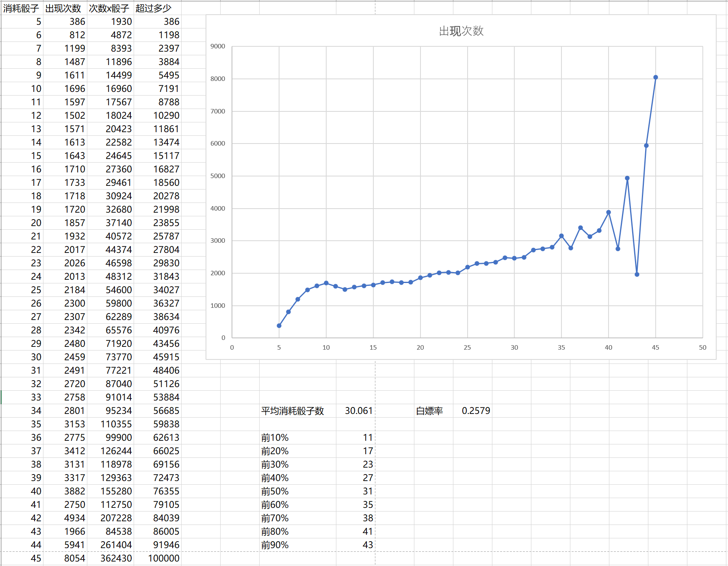Select cell showing 1857
Screen dimensions: 728x566
(65, 223)
